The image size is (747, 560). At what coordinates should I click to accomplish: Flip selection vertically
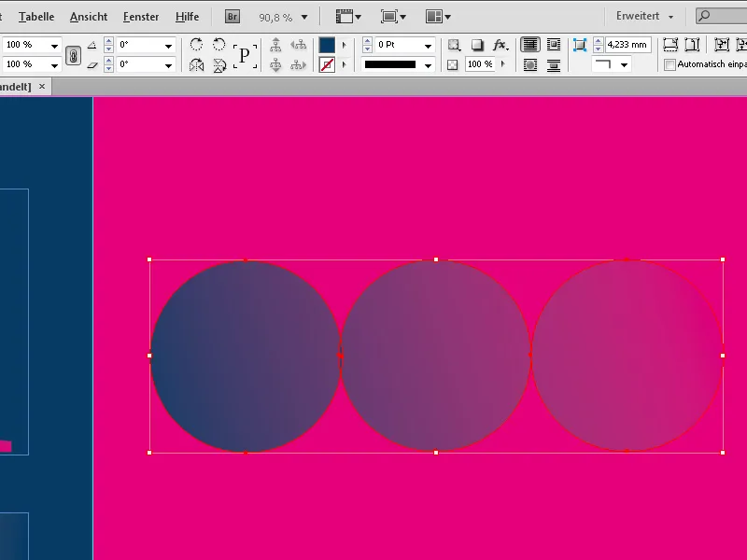219,64
